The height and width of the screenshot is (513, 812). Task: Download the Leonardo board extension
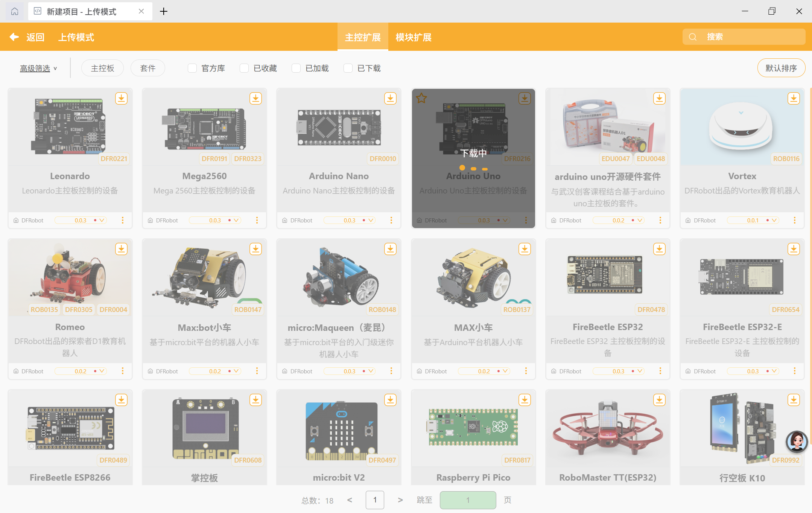[121, 99]
